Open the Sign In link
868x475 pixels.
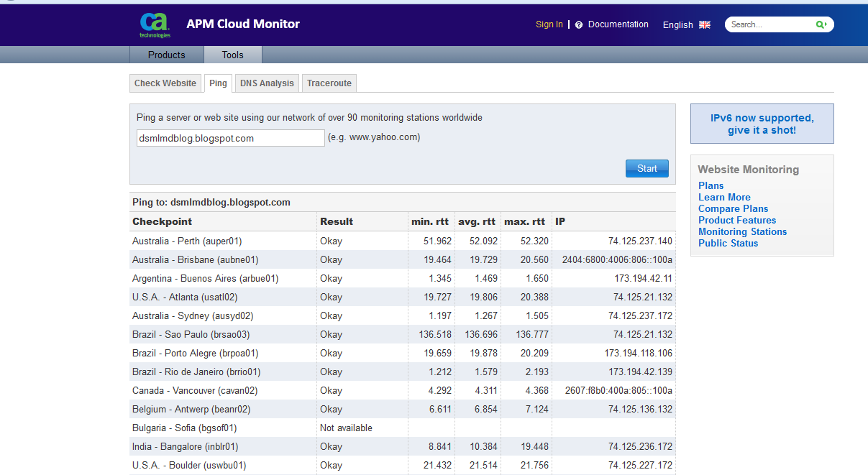pos(549,24)
